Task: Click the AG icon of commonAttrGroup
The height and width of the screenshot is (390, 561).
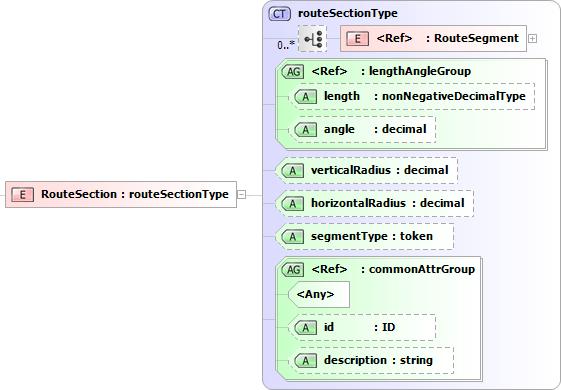Action: click(293, 270)
